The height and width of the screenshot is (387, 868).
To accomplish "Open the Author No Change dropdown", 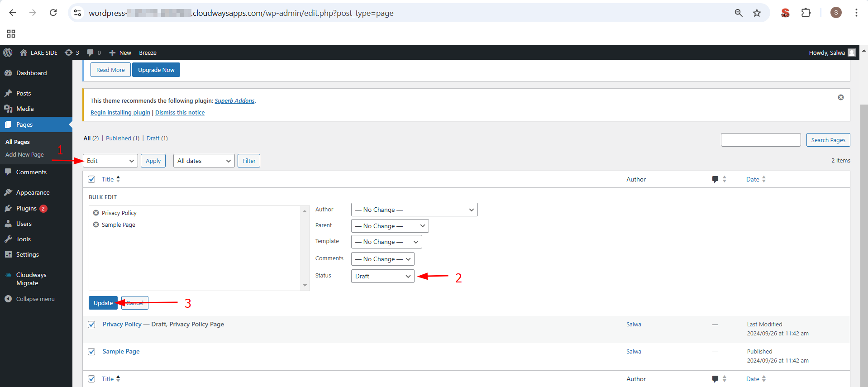I will click(x=415, y=210).
